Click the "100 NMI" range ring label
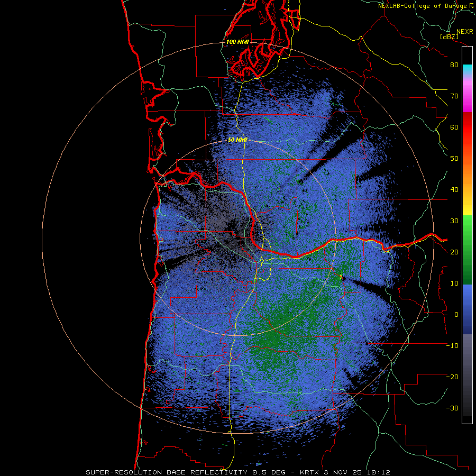476x476 pixels. [x=237, y=42]
